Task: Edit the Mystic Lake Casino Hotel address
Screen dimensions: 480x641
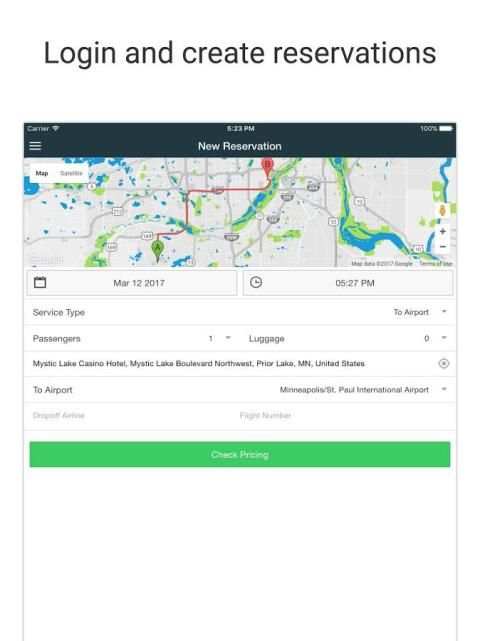Action: coord(199,363)
